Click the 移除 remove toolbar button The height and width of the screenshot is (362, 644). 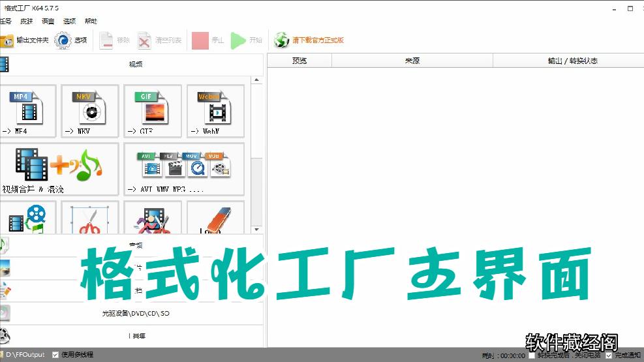[x=115, y=40]
